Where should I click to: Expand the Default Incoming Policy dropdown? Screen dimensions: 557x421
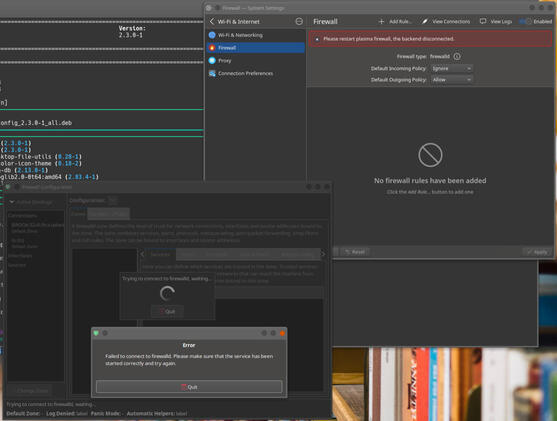pyautogui.click(x=451, y=68)
